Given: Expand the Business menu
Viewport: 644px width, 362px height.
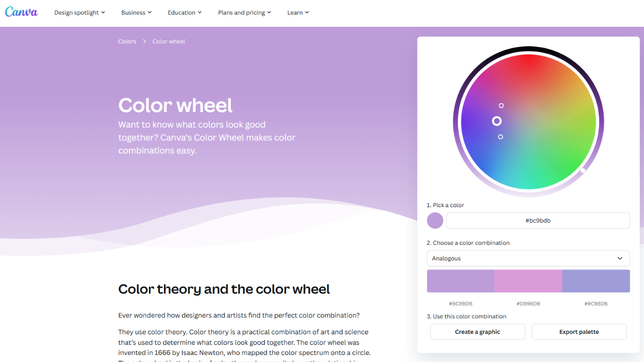Looking at the screenshot, I should [136, 13].
